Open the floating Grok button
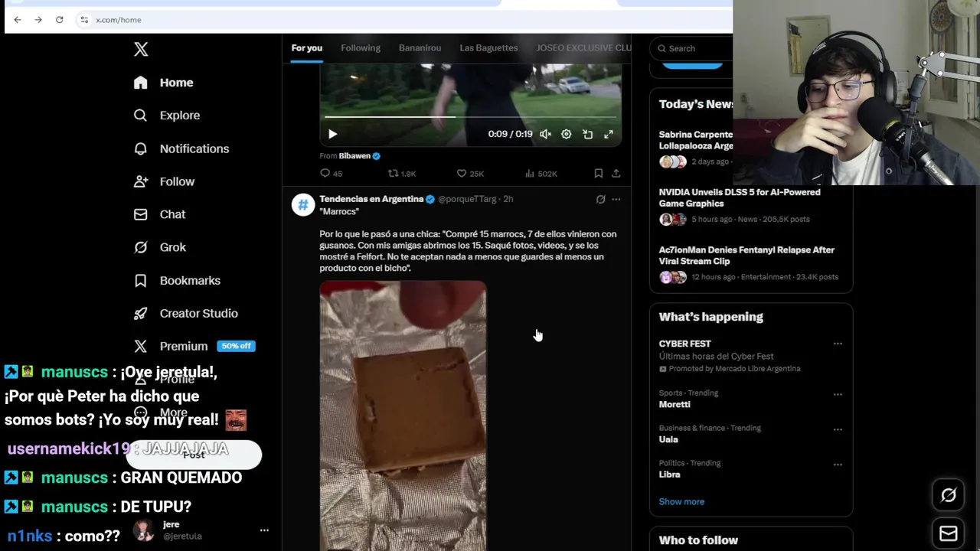980x551 pixels. point(948,496)
